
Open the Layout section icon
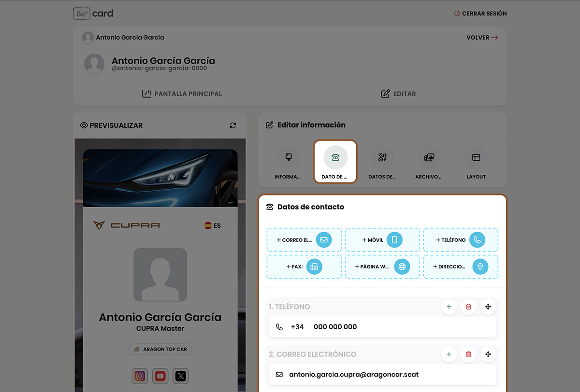476,158
